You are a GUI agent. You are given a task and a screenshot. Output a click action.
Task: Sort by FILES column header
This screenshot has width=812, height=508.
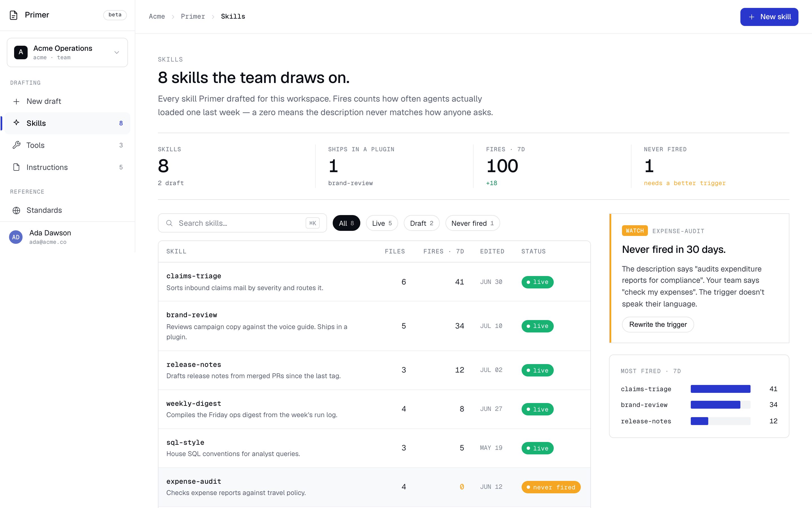tap(395, 251)
